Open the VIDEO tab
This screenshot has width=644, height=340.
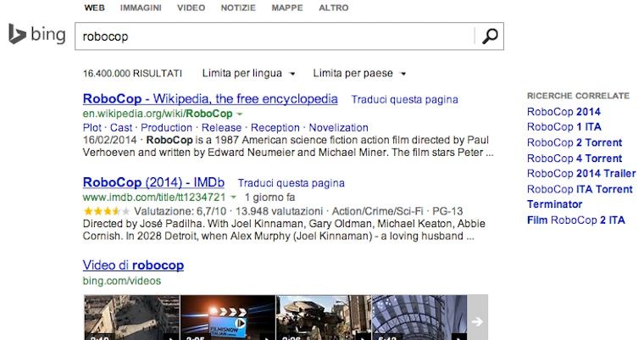[191, 8]
